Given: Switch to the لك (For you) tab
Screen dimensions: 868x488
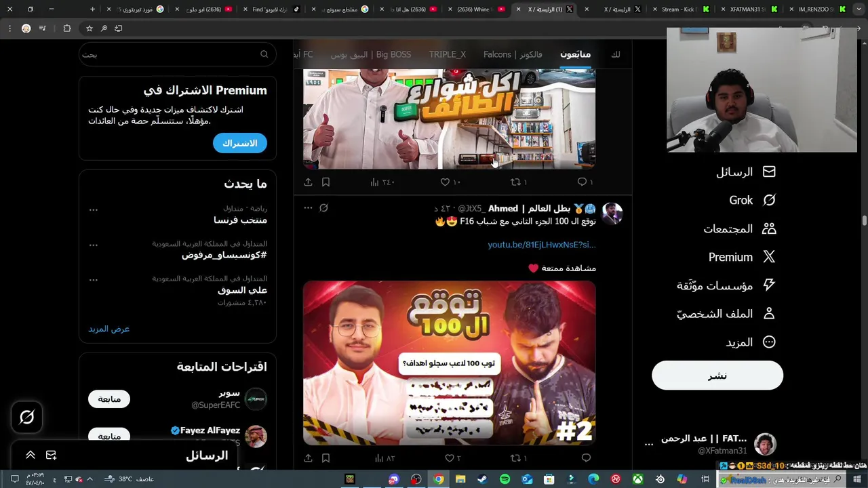Looking at the screenshot, I should pyautogui.click(x=616, y=54).
